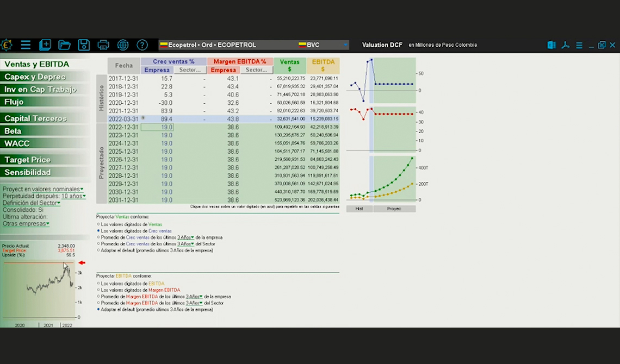This screenshot has width=620, height=364.
Task: Open the help question mark icon
Action: (142, 45)
